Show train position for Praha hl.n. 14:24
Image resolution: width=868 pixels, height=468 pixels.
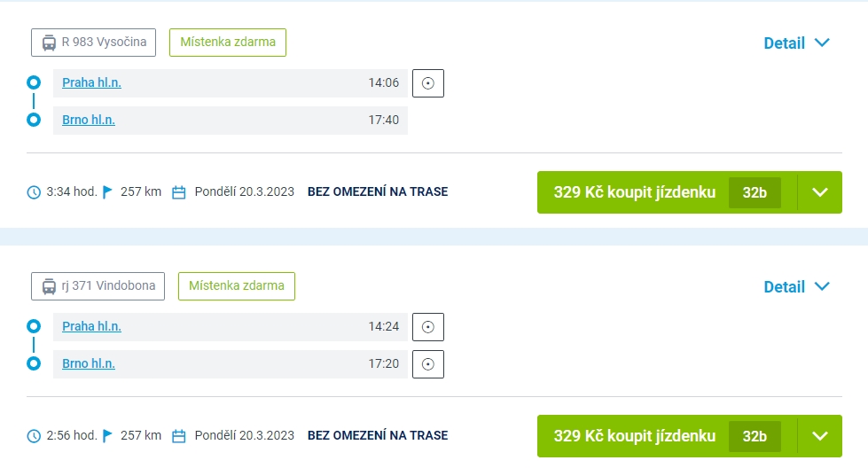tap(428, 327)
